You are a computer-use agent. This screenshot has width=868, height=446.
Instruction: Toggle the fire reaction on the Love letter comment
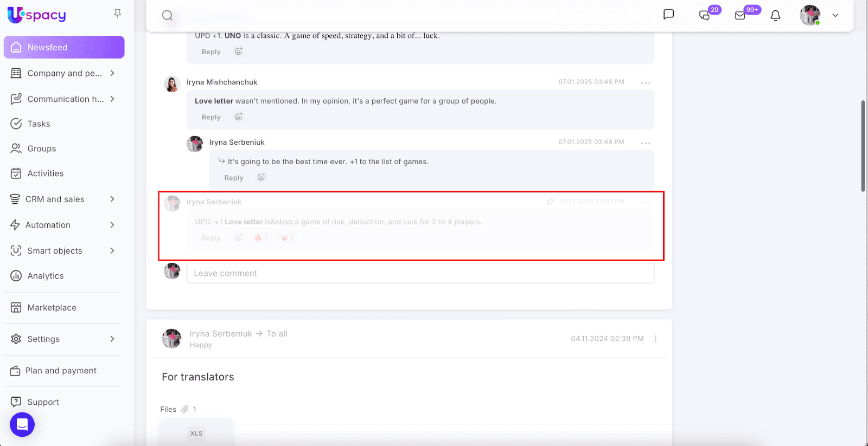[261, 238]
